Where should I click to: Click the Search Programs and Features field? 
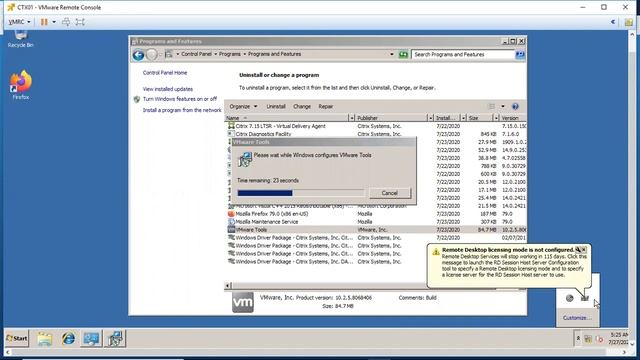(x=463, y=54)
